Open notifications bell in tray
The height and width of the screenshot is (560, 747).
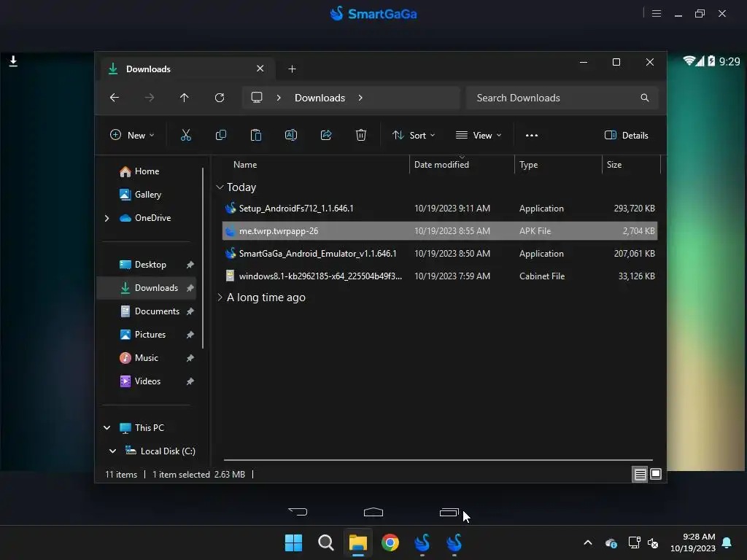point(727,542)
